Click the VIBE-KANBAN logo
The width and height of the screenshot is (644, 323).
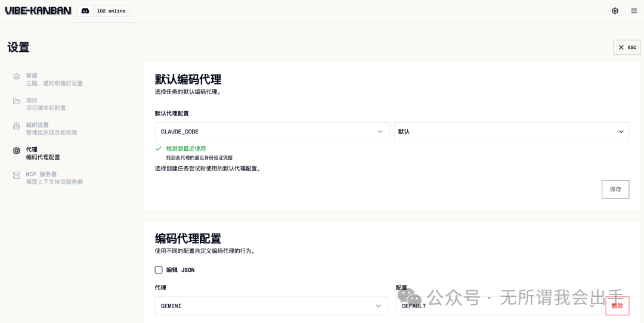38,11
